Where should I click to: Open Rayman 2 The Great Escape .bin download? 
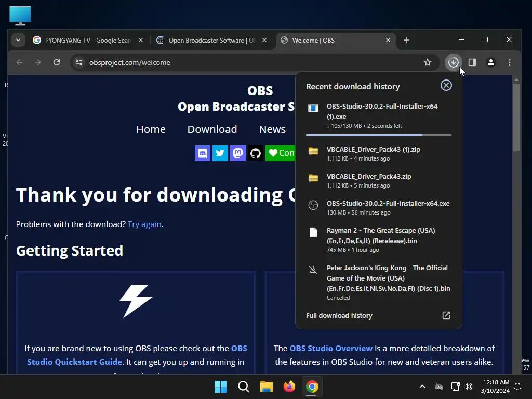(379, 240)
